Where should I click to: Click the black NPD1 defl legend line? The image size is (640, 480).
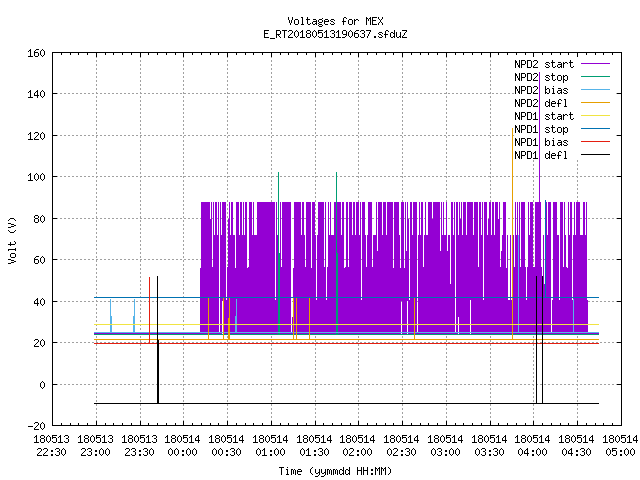(x=595, y=155)
